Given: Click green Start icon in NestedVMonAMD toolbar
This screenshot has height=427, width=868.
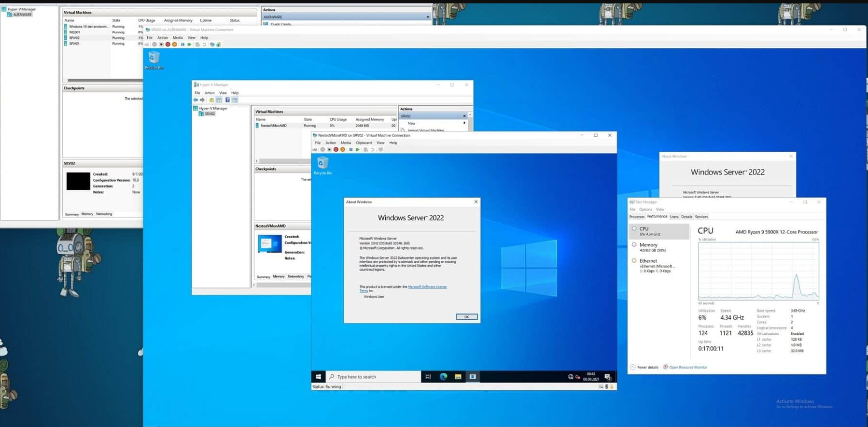Looking at the screenshot, I should pyautogui.click(x=357, y=150).
